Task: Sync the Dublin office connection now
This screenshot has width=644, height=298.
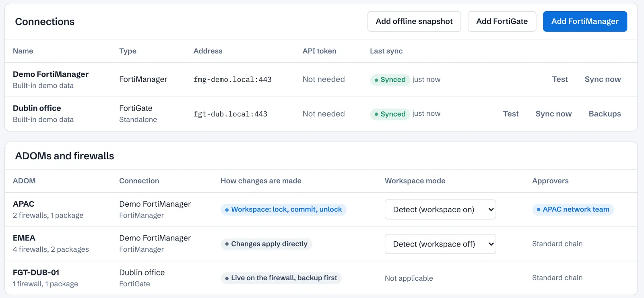Action: point(553,114)
